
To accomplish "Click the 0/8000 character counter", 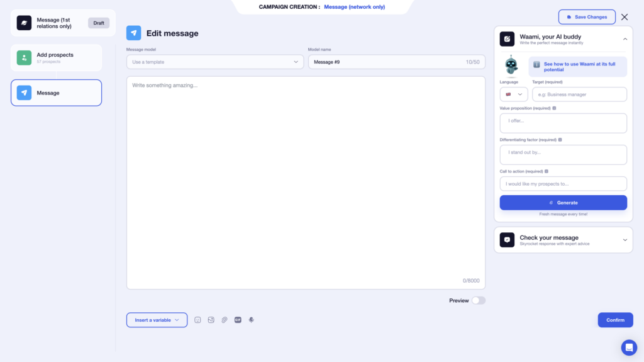I will tap(471, 281).
